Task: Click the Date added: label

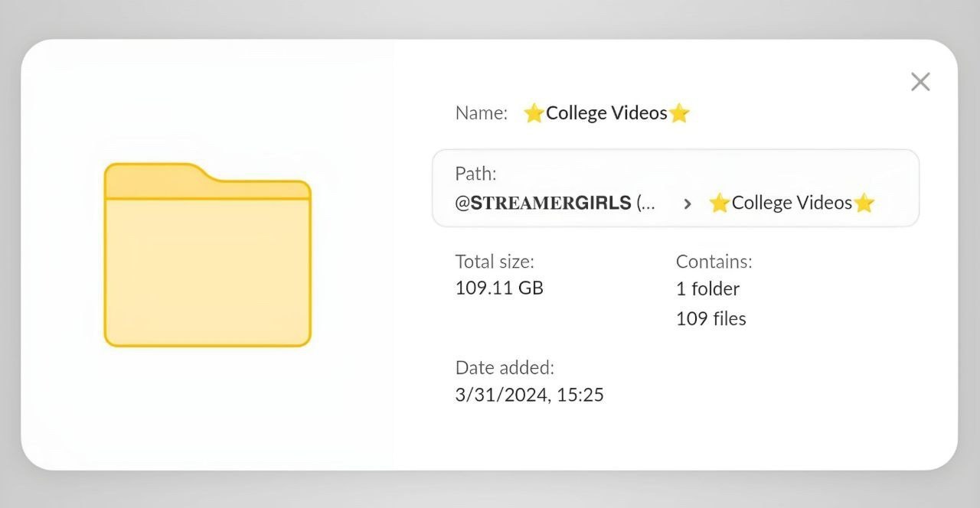Action: [505, 367]
